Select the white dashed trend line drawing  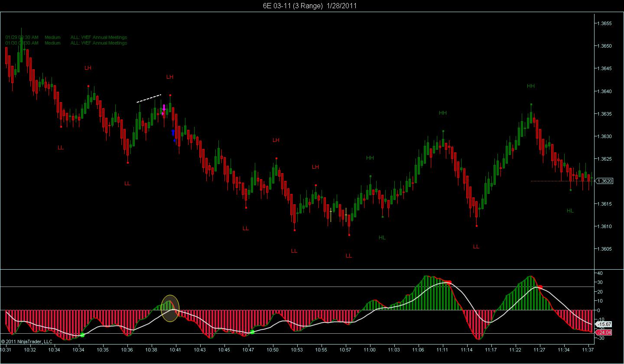click(149, 98)
